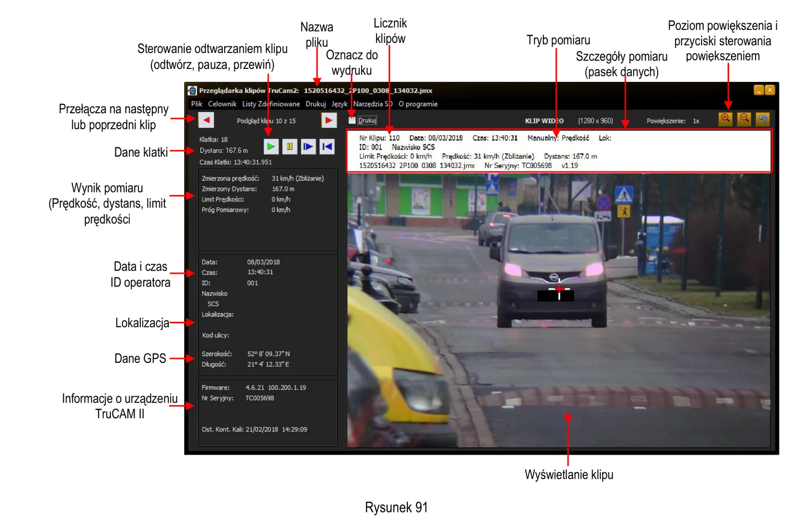Zoom in on the clip image

pos(725,119)
